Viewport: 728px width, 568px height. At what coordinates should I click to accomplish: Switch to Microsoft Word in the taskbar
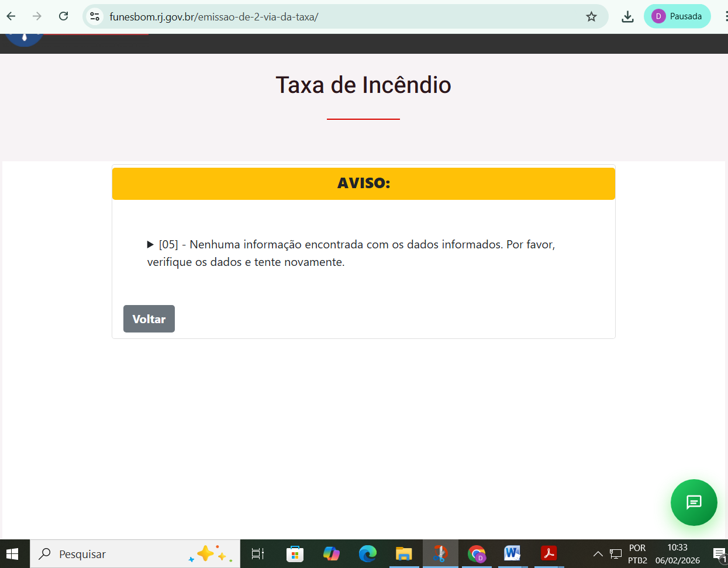coord(512,554)
